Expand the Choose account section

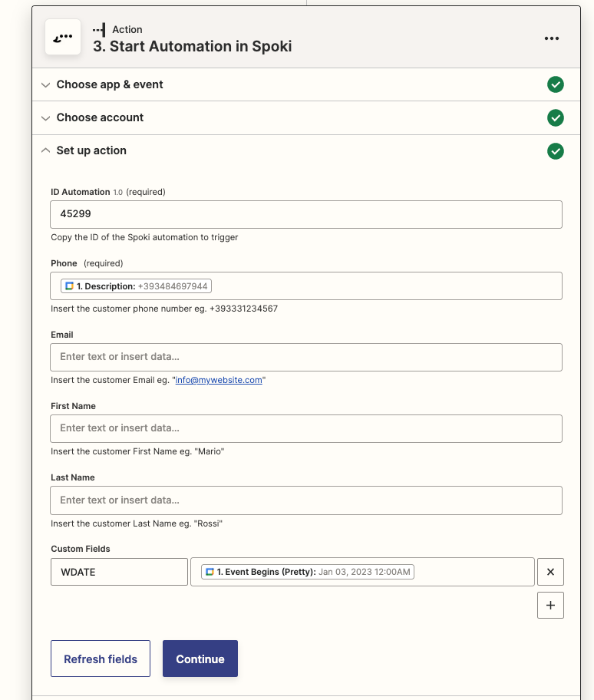coord(100,117)
